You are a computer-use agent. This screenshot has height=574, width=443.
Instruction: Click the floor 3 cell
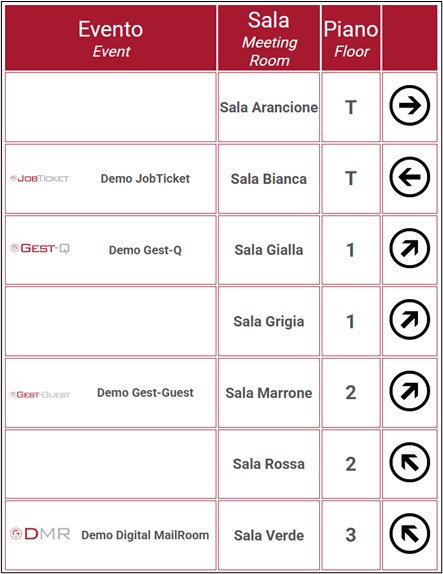351,535
